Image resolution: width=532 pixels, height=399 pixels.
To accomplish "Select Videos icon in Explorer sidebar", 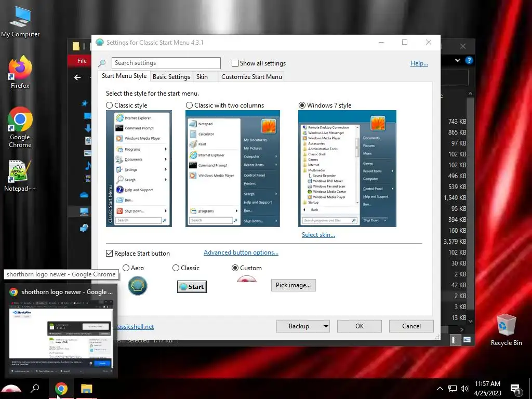I will pos(88,179).
